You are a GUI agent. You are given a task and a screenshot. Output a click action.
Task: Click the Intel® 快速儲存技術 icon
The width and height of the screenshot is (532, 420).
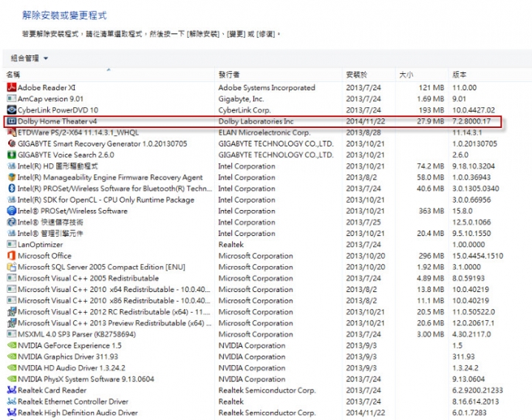(12, 222)
